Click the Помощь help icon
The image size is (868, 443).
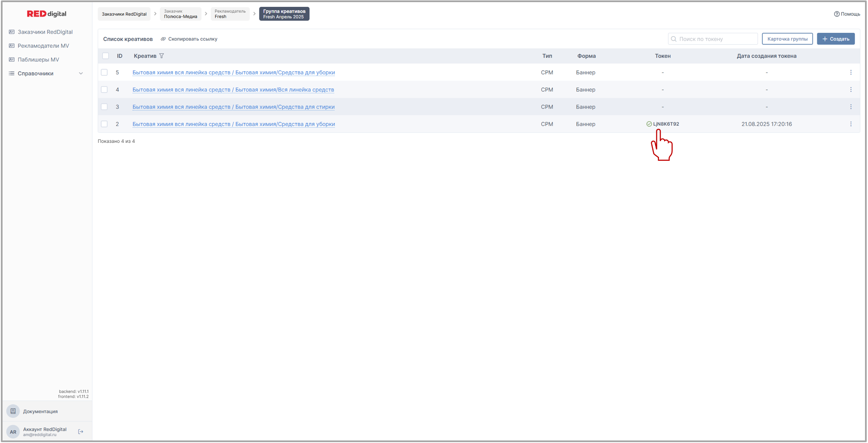pos(836,14)
